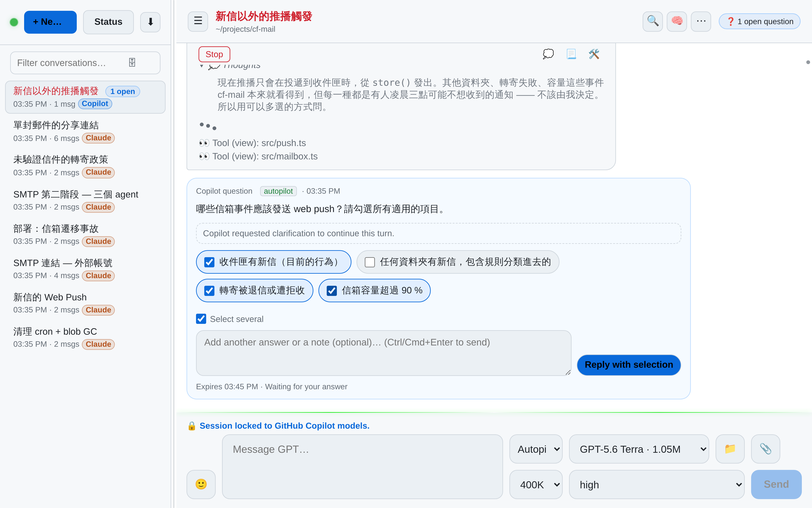The height and width of the screenshot is (508, 812).
Task: Click the hammer and wrench tools icon
Action: (x=594, y=54)
